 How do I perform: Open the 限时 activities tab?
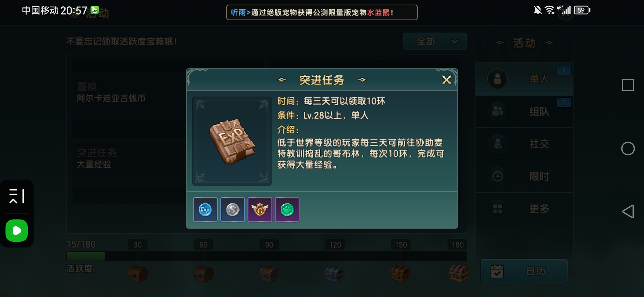[x=524, y=176]
